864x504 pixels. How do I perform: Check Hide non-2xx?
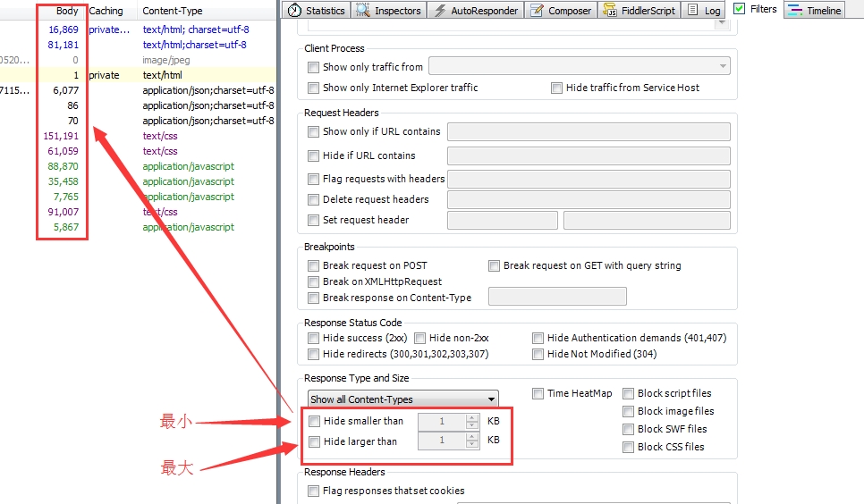click(x=419, y=338)
